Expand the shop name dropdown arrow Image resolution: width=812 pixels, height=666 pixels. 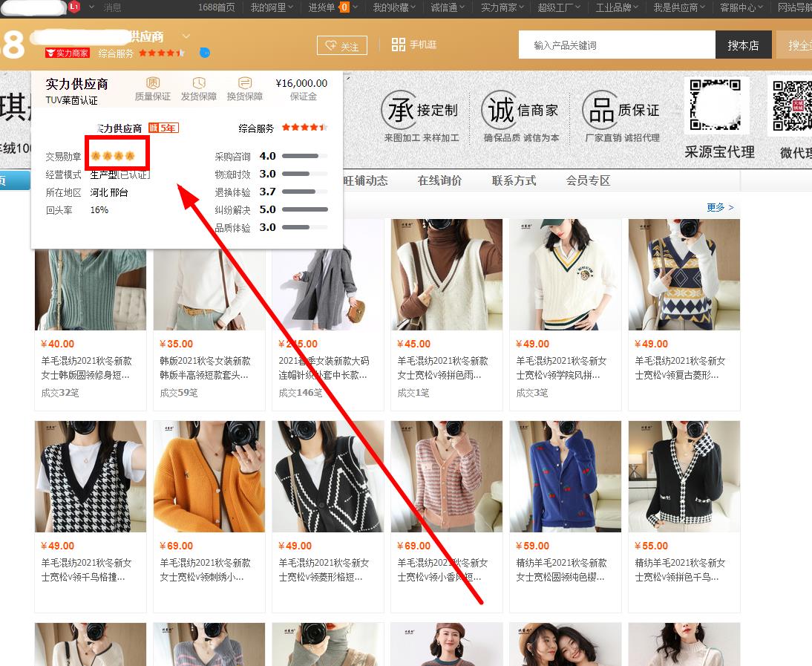click(x=186, y=36)
